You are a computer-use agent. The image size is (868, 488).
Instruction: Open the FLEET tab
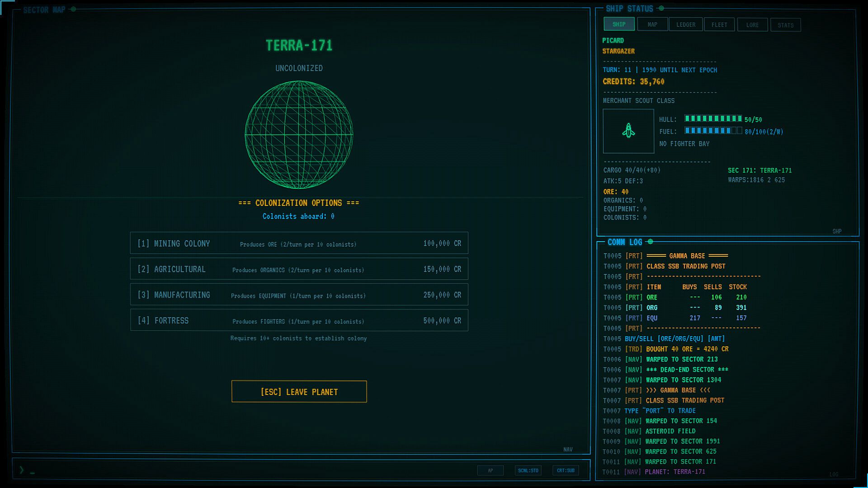719,24
